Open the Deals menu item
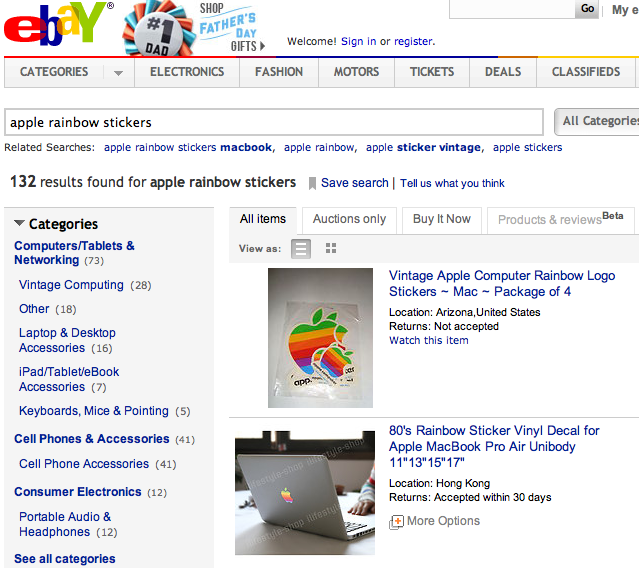The height and width of the screenshot is (568, 639). pos(503,72)
